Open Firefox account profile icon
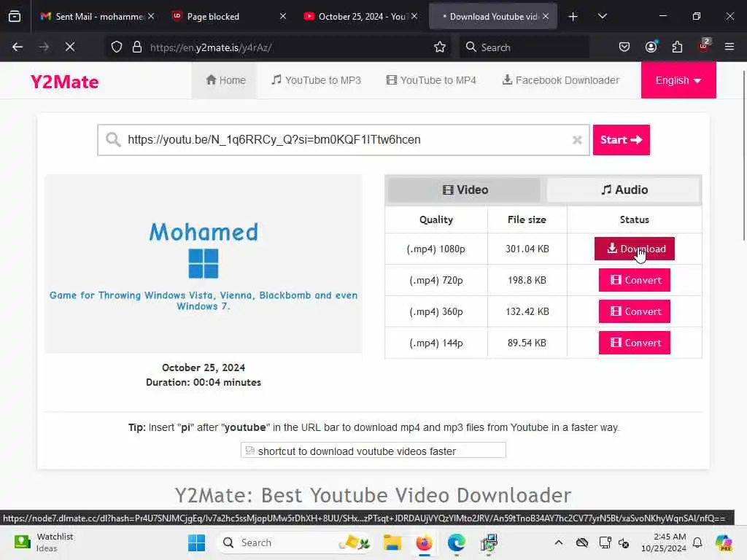747x560 pixels. [x=651, y=47]
